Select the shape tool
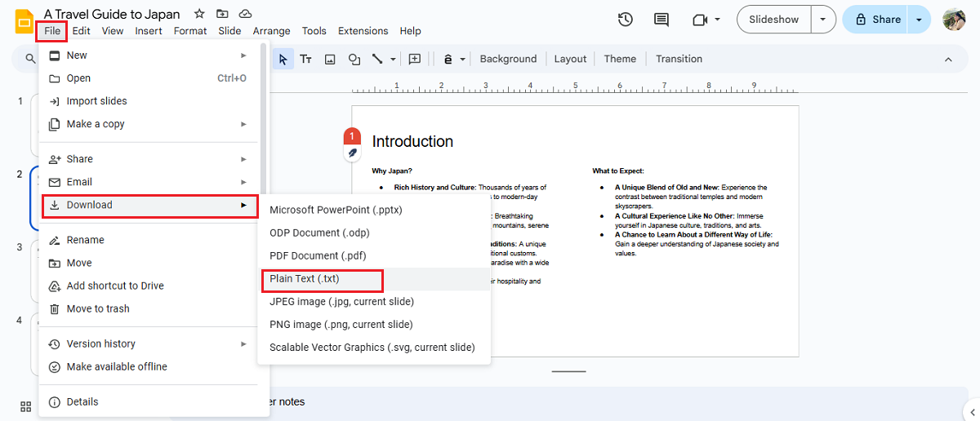980x421 pixels. pyautogui.click(x=354, y=59)
